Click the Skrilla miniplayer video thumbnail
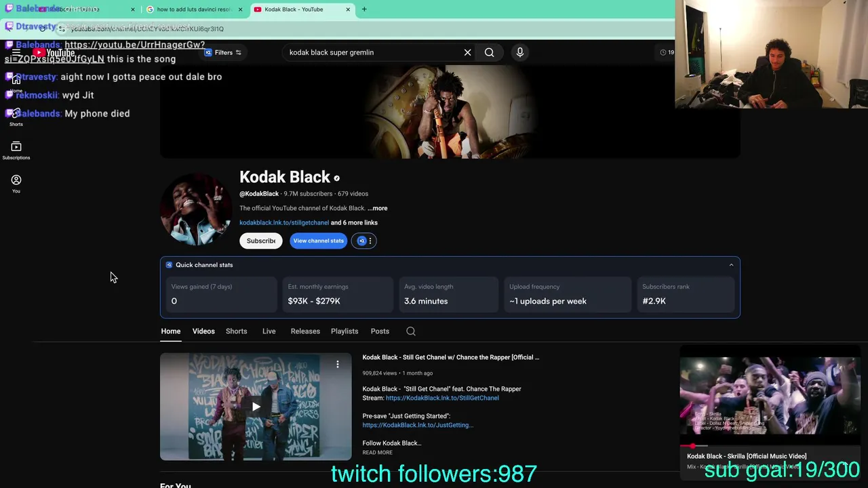The image size is (868, 488). point(770,396)
